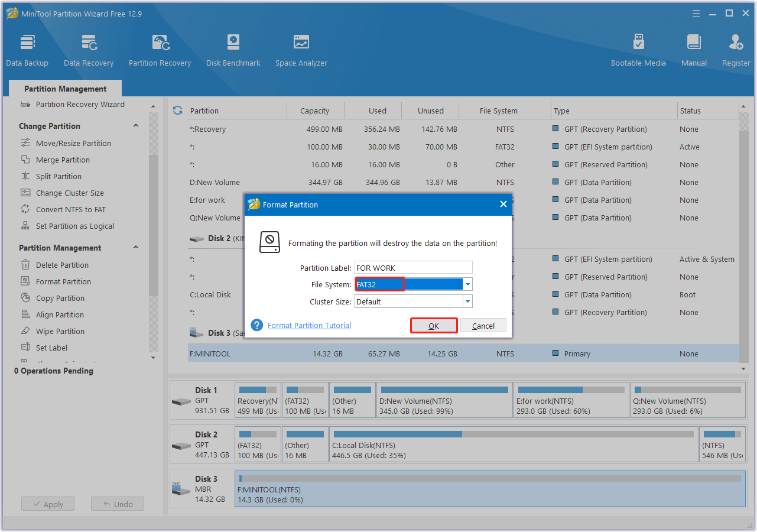Refresh the partition list
Image resolution: width=757 pixels, height=532 pixels.
[x=177, y=110]
